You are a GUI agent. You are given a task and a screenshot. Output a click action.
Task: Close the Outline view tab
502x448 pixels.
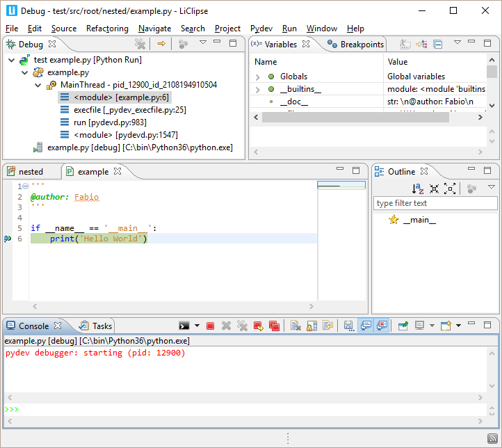tap(424, 171)
